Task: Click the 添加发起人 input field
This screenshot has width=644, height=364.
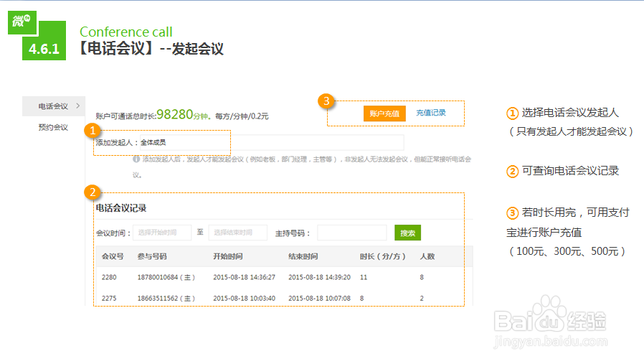Action: (x=272, y=142)
